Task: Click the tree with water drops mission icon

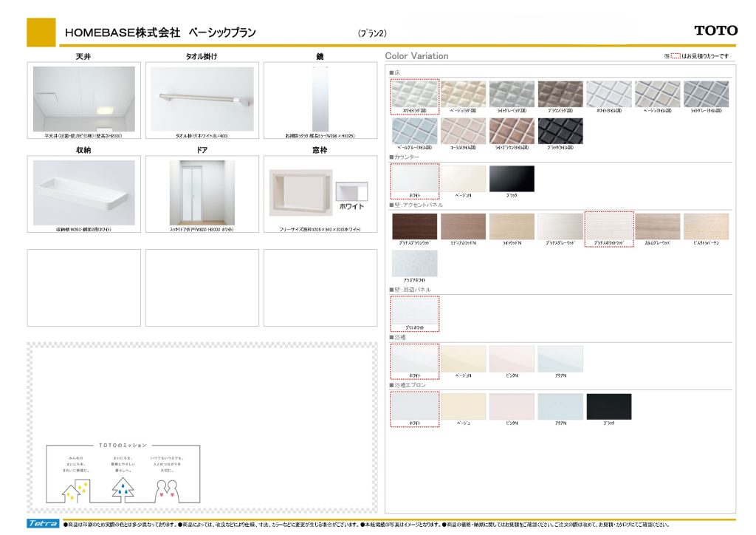Action: (122, 488)
